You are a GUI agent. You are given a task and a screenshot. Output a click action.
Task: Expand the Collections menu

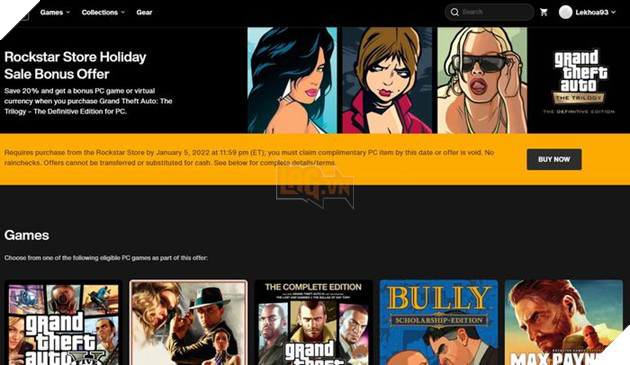[103, 12]
